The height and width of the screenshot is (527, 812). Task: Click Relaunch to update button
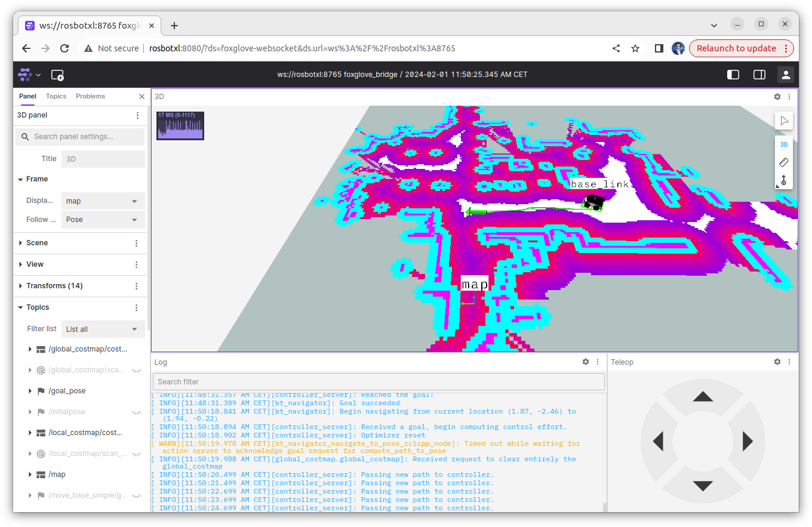click(x=742, y=48)
